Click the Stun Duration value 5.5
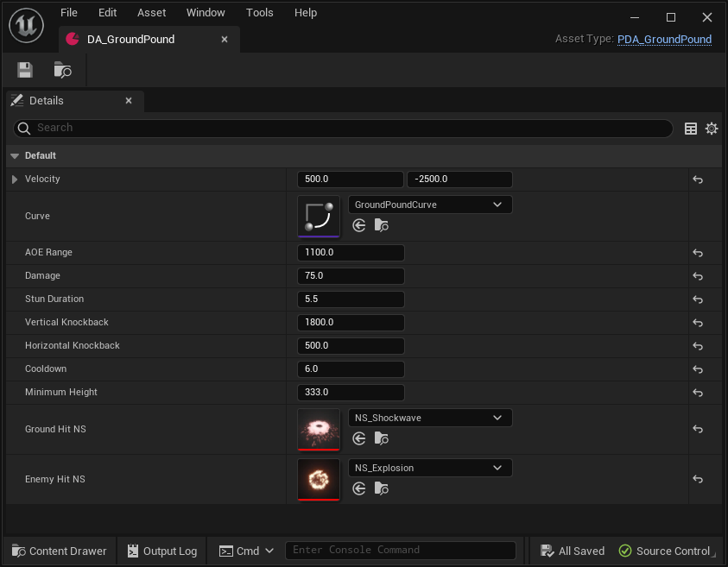Image resolution: width=728 pixels, height=567 pixels. click(x=351, y=299)
